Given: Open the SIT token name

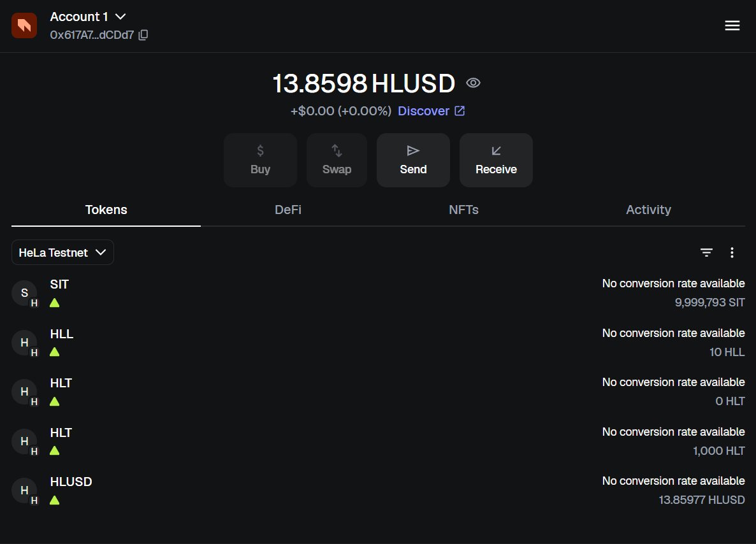Looking at the screenshot, I should click(59, 284).
